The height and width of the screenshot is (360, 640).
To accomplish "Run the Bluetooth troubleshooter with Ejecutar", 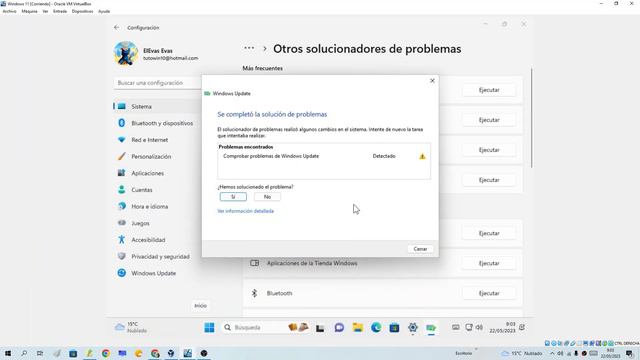I will pos(489,293).
